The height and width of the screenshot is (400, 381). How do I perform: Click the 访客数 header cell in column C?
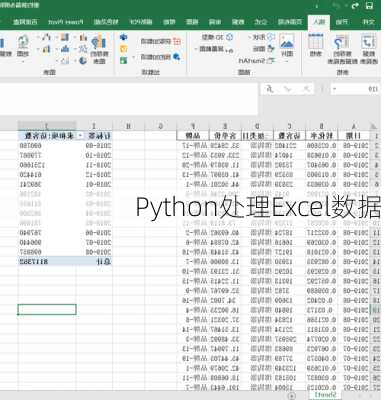[x=289, y=136]
